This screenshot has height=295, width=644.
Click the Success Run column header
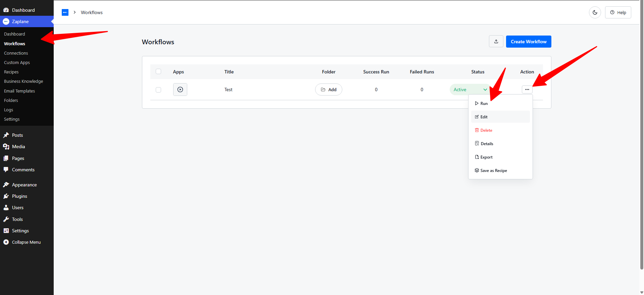coord(376,72)
